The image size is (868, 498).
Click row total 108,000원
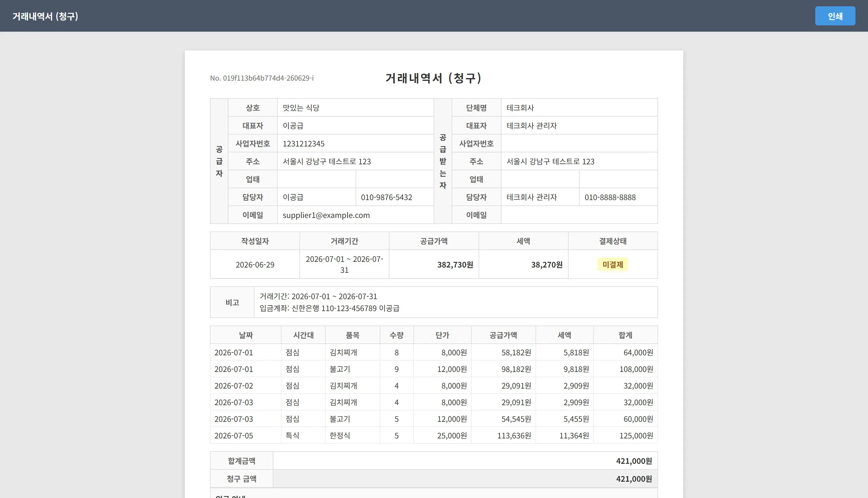point(636,369)
